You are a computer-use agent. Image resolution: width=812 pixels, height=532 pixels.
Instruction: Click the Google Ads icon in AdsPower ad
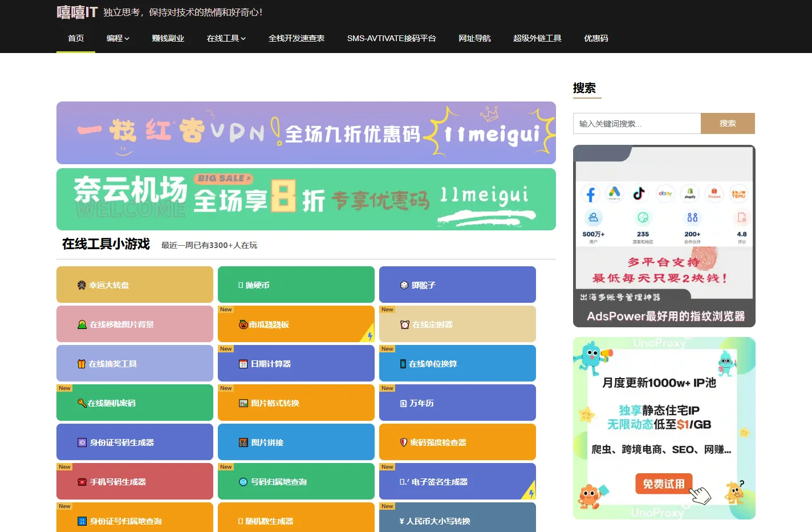(x=615, y=193)
